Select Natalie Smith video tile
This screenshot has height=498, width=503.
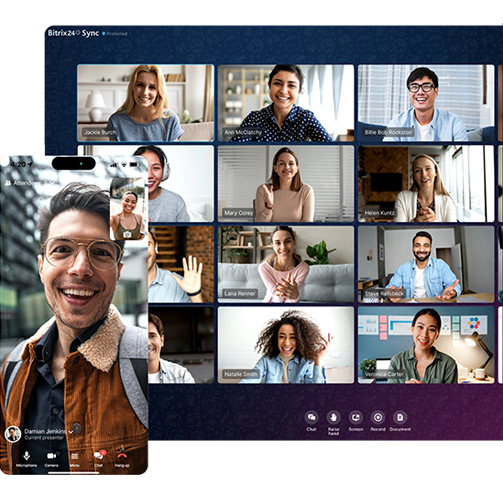coord(286,345)
